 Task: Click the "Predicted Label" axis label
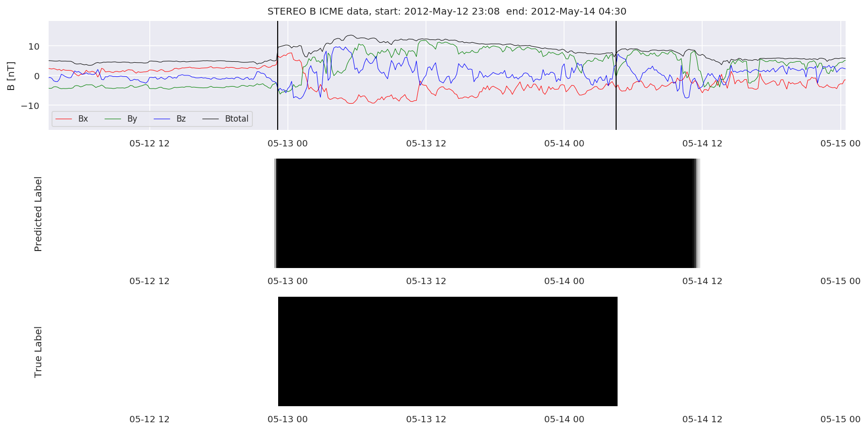pos(38,214)
